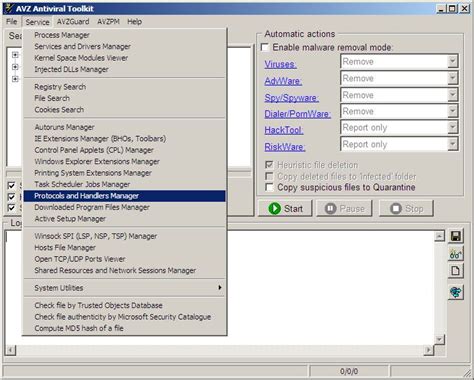Open the Open TCP/UDP Ports Viewer

point(125,259)
